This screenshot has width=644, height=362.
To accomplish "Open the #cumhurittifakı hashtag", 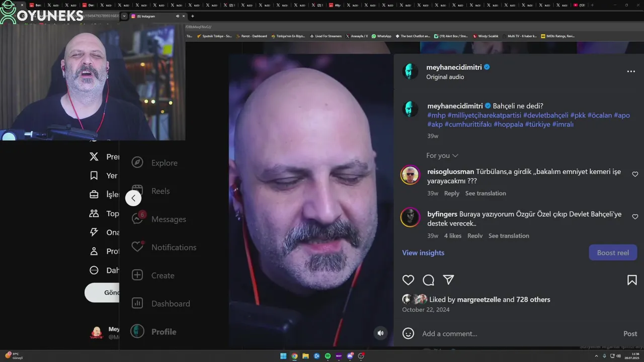I will pos(468,124).
